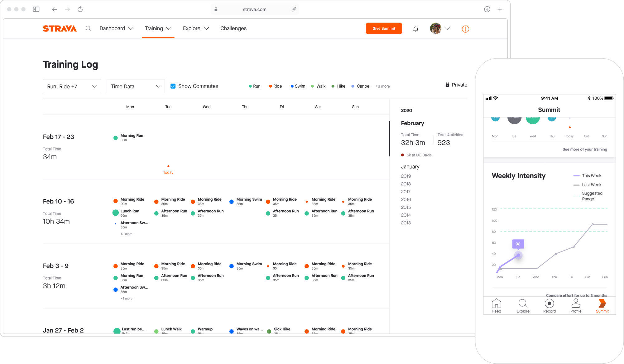Click the February heading in sidebar
624x364 pixels.
point(412,123)
